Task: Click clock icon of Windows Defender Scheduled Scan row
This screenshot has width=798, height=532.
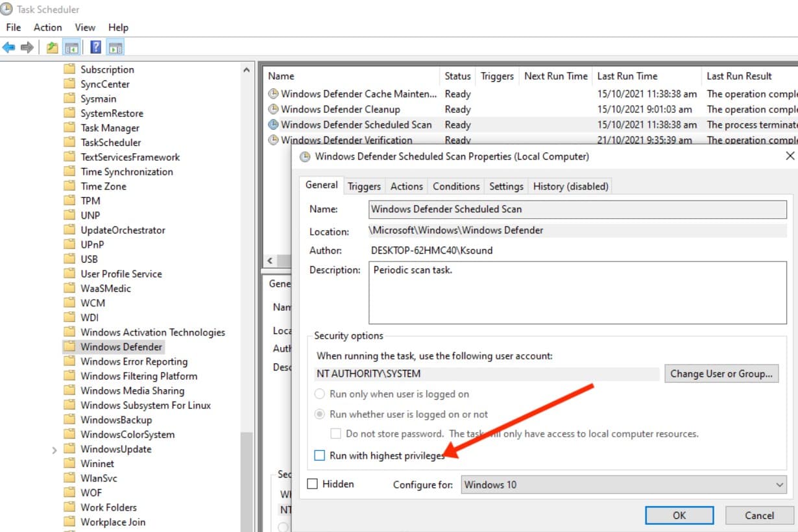Action: click(x=273, y=125)
